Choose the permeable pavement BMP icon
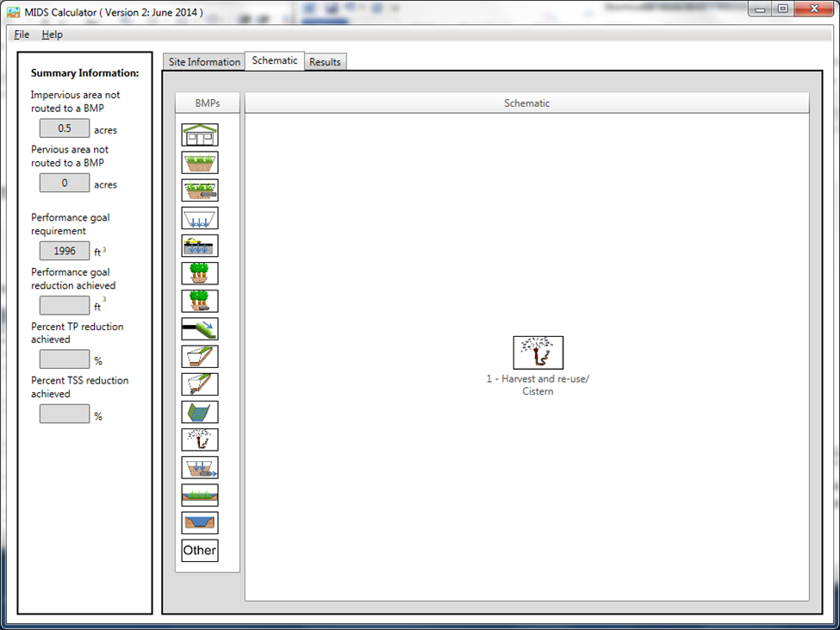This screenshot has width=840, height=630. click(200, 246)
